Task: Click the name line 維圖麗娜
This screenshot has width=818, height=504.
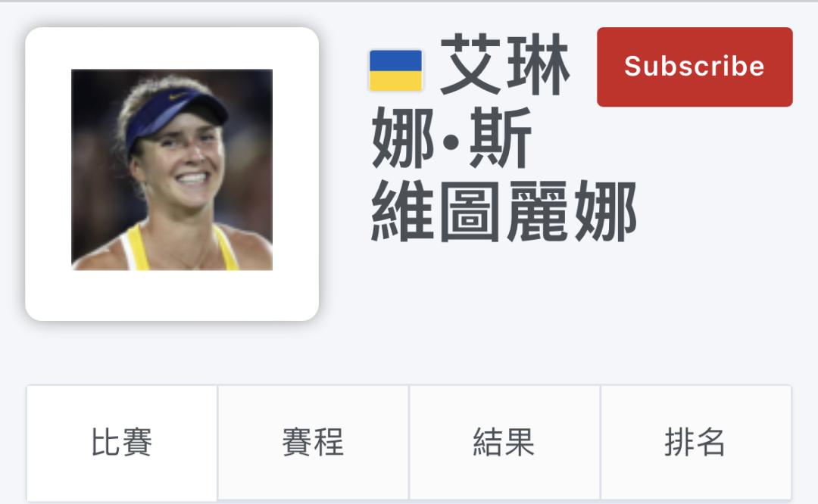Action: (x=504, y=212)
